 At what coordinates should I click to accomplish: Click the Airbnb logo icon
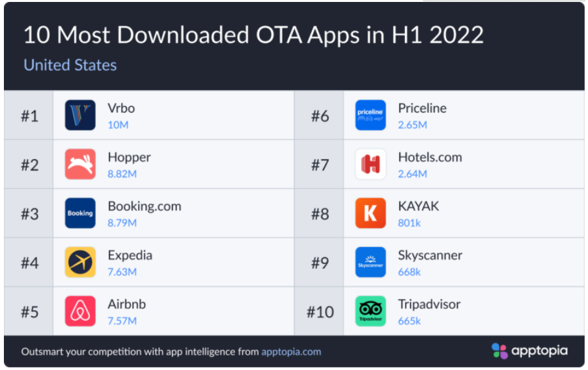(80, 311)
